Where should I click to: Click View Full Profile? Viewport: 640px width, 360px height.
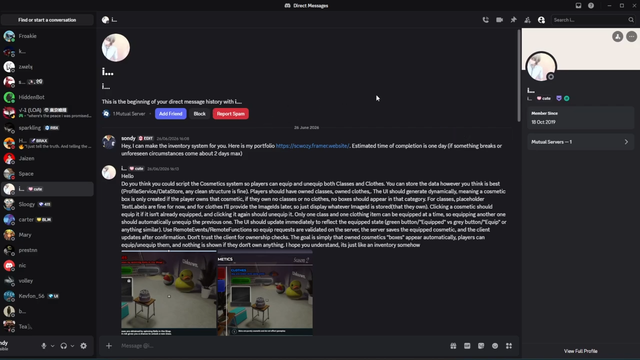coord(580,351)
